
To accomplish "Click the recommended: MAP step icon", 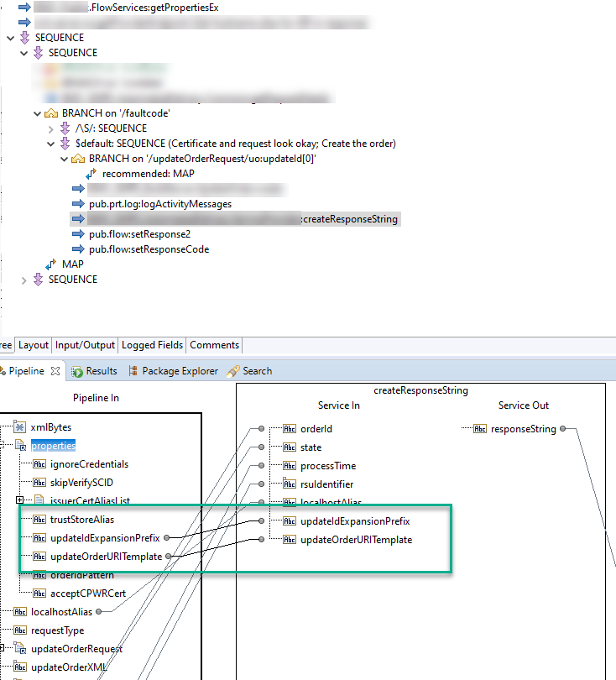I will click(91, 174).
